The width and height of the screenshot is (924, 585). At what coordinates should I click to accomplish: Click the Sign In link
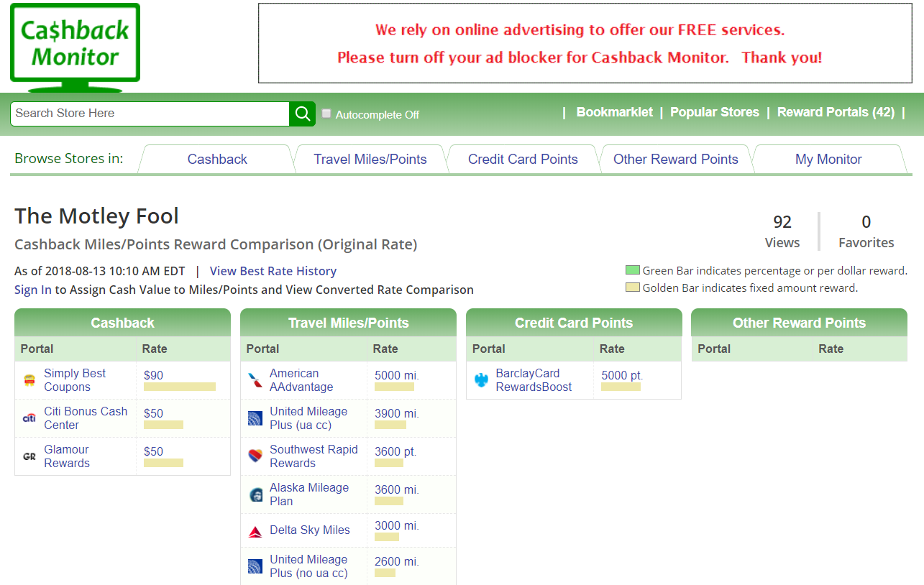point(33,290)
